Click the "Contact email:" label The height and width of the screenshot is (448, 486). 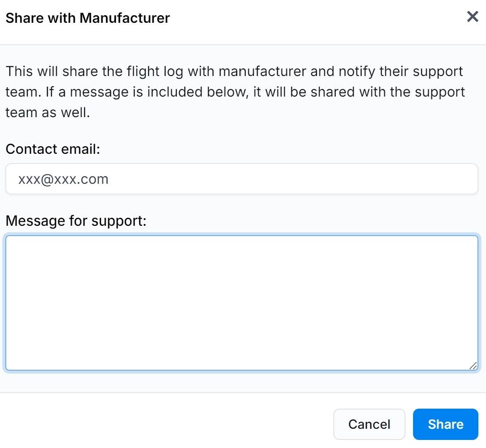point(53,149)
